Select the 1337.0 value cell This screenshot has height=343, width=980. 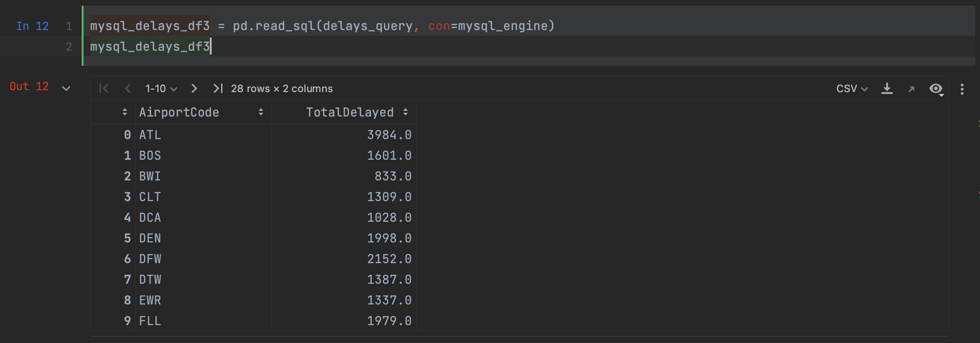[x=344, y=300]
